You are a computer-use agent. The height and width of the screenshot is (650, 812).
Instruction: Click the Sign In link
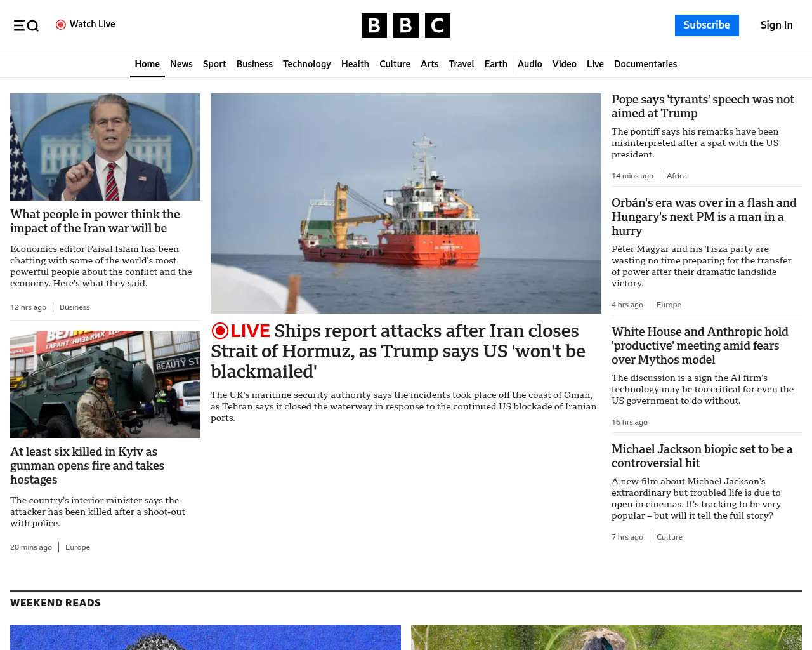tap(776, 25)
